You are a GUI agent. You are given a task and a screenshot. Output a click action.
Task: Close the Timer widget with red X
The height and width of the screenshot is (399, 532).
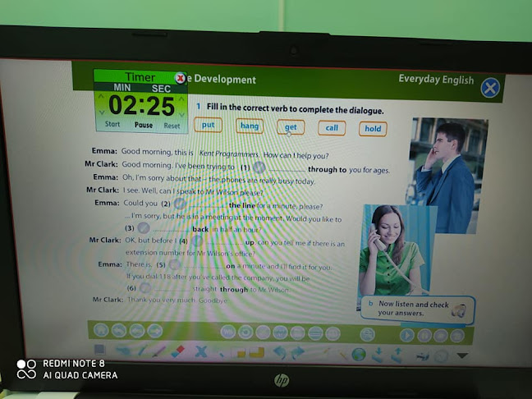pyautogui.click(x=180, y=78)
